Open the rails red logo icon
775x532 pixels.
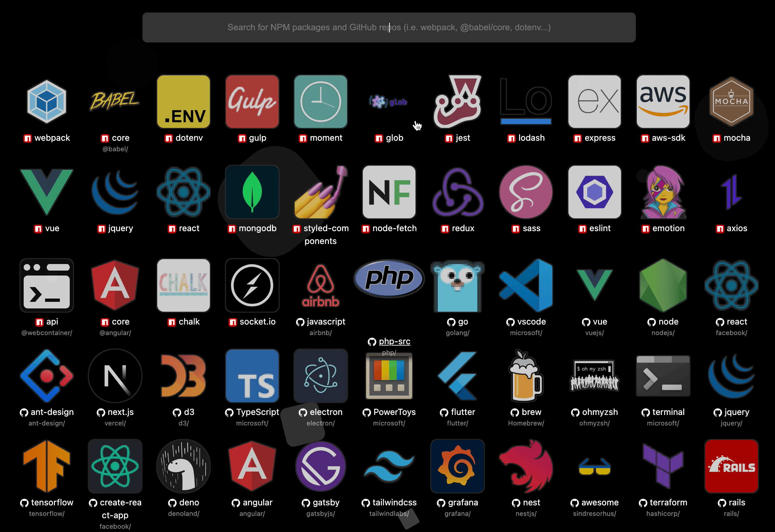[x=731, y=466]
